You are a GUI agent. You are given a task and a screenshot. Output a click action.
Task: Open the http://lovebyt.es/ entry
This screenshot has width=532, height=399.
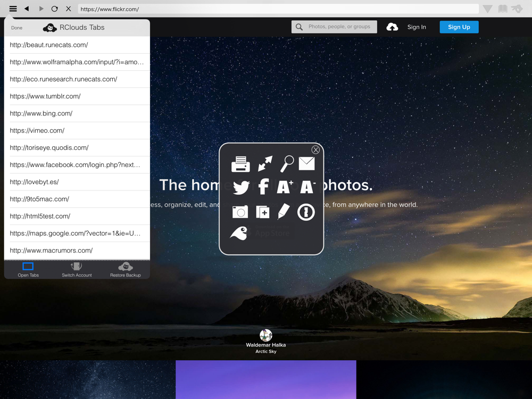(77, 182)
